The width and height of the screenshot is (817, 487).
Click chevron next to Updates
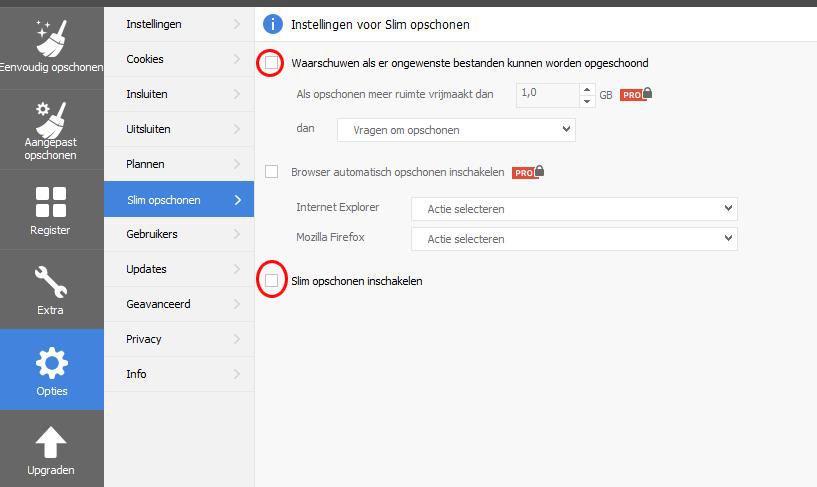click(x=237, y=269)
